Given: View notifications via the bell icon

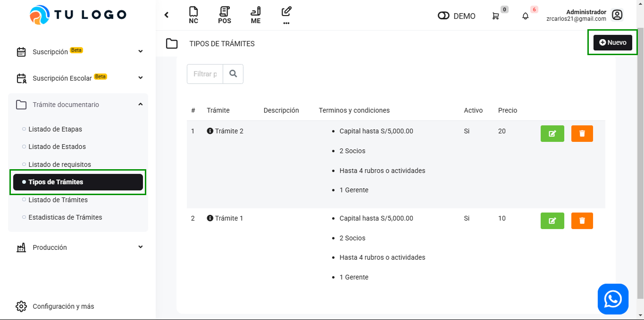Looking at the screenshot, I should 525,16.
